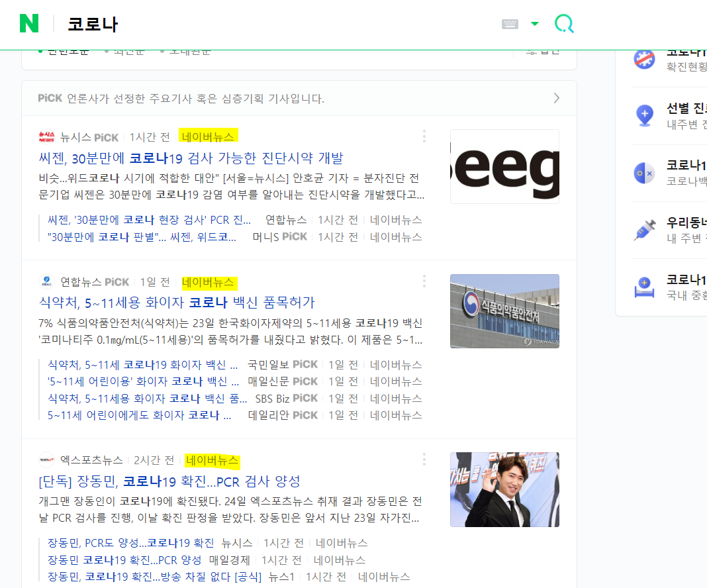Screen dimensions: 707x588
Task: Open more options for the 식약처 article
Action: tap(424, 281)
